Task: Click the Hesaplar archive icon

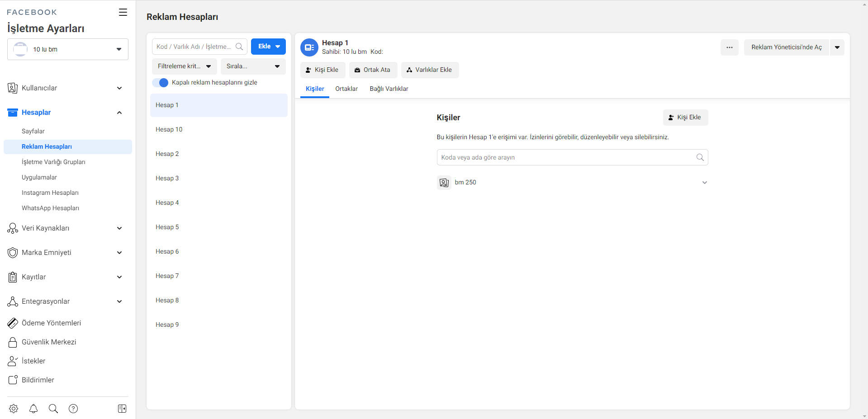Action: coord(13,113)
